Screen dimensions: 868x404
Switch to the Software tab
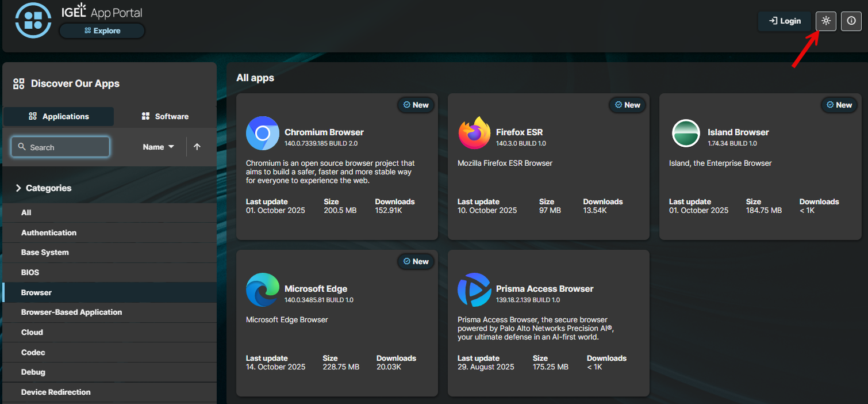pos(165,116)
